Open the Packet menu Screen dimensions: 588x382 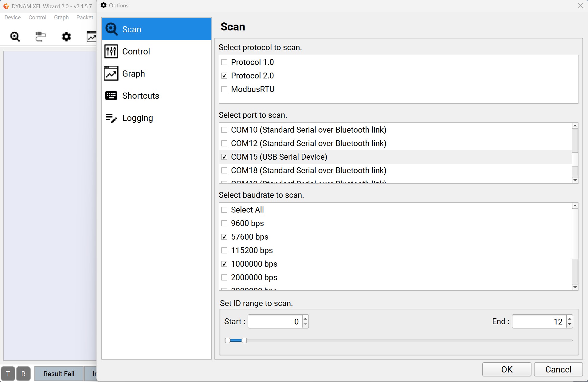[x=85, y=18]
